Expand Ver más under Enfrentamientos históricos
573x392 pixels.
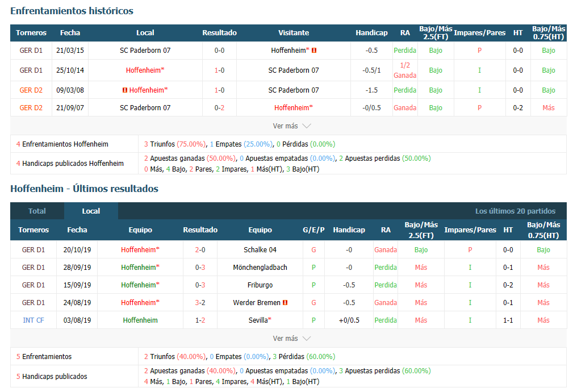click(292, 126)
